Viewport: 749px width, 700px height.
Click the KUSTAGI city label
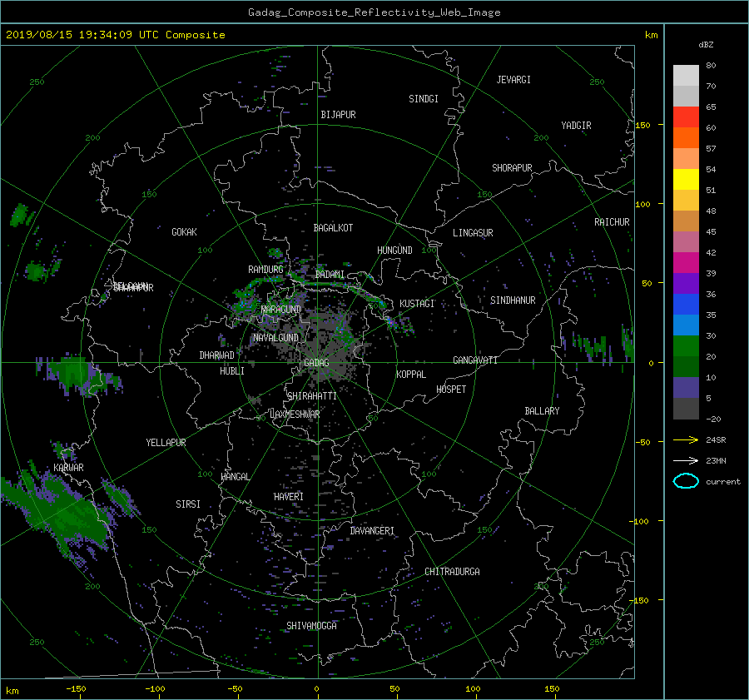(417, 304)
